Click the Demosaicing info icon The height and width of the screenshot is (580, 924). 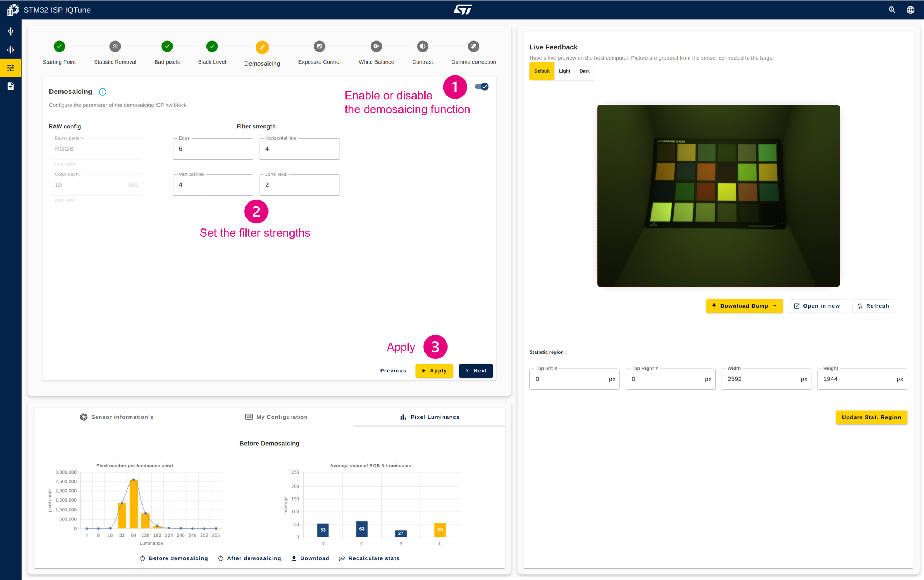click(x=103, y=92)
